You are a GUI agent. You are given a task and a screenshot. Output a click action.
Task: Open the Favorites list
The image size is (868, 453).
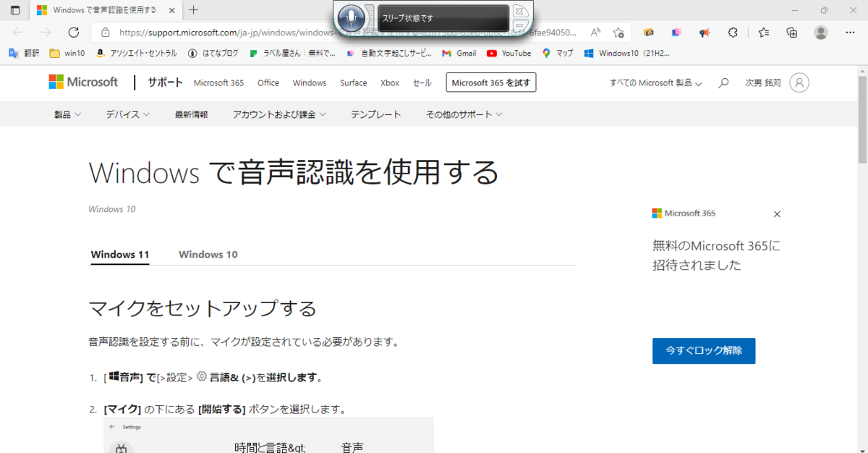pos(764,33)
